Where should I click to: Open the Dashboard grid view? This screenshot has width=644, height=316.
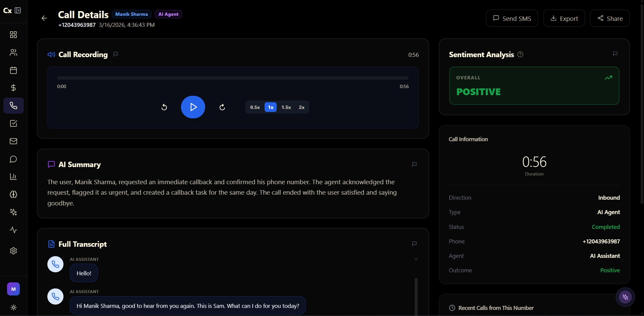(13, 34)
